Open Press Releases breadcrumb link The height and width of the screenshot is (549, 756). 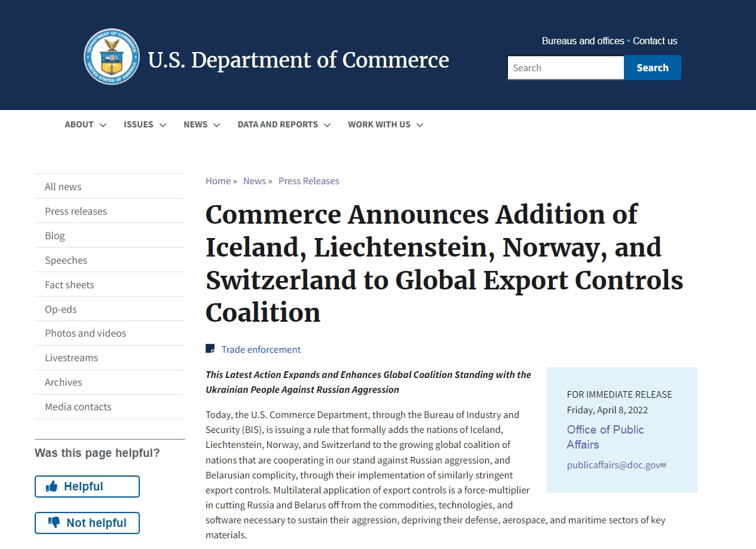pos(308,181)
